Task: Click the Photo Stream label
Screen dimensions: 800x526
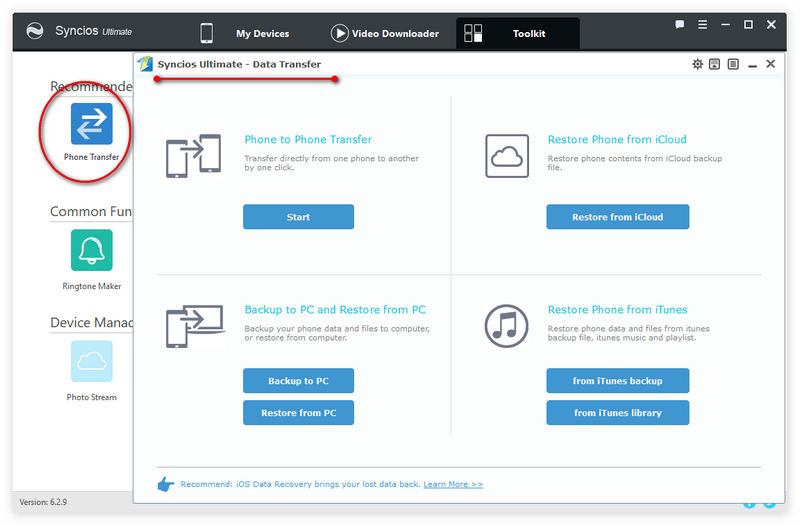Action: 91,397
